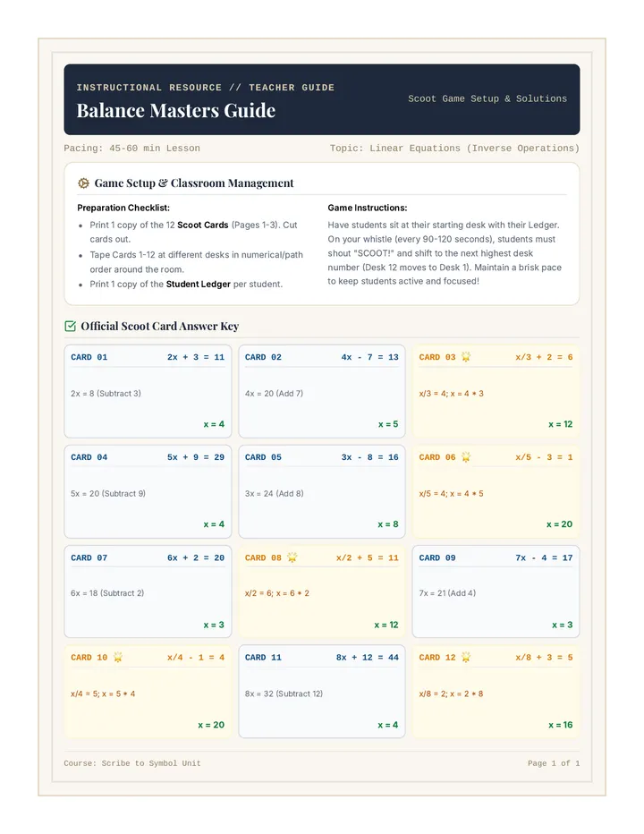Click the answer x = 8 on Card 05
Image resolution: width=644 pixels, height=834 pixels.
coord(388,523)
